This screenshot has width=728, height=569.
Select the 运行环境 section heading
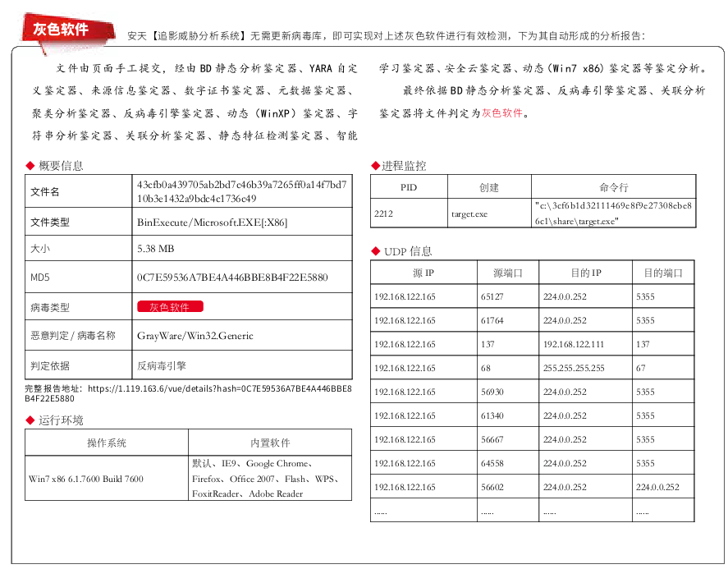coord(61,420)
